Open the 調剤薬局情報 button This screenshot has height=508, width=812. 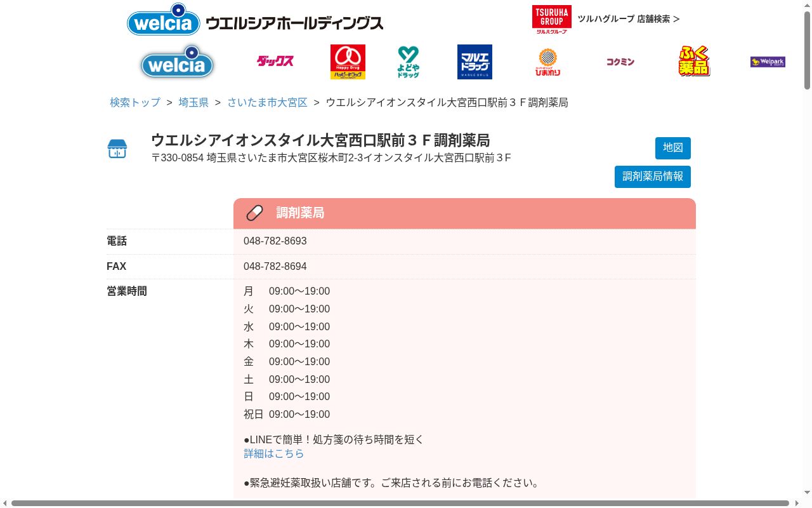[x=653, y=177]
